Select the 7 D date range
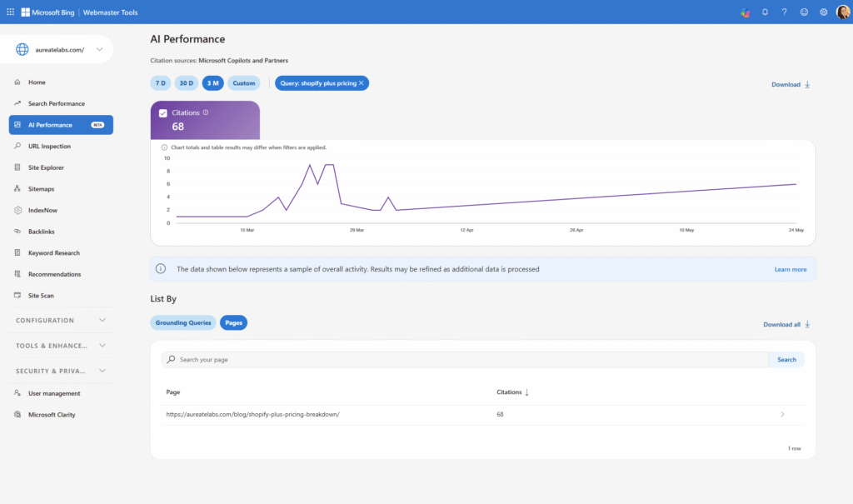This screenshot has width=853, height=504. pos(161,83)
